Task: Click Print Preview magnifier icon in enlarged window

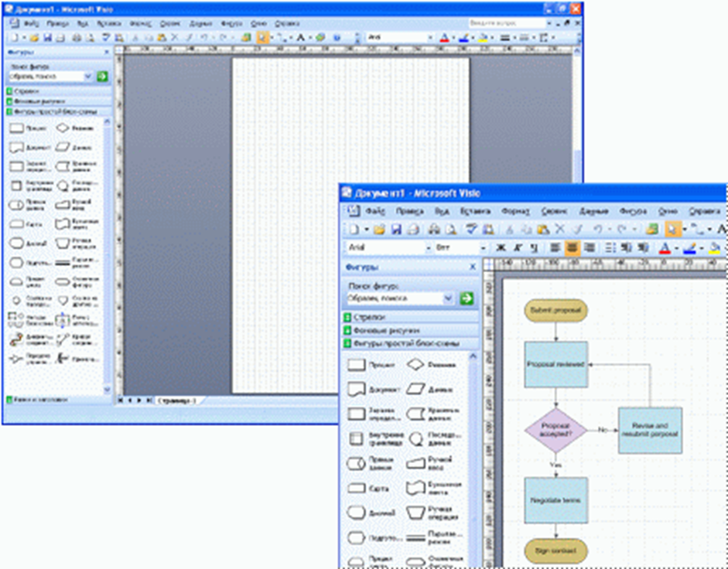Action: tap(450, 230)
